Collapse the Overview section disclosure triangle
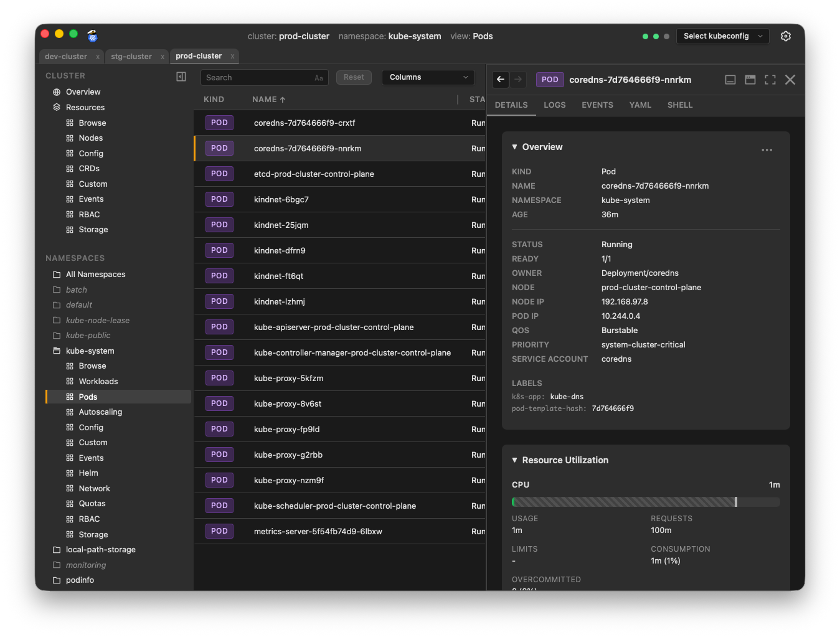840x637 pixels. coord(514,147)
